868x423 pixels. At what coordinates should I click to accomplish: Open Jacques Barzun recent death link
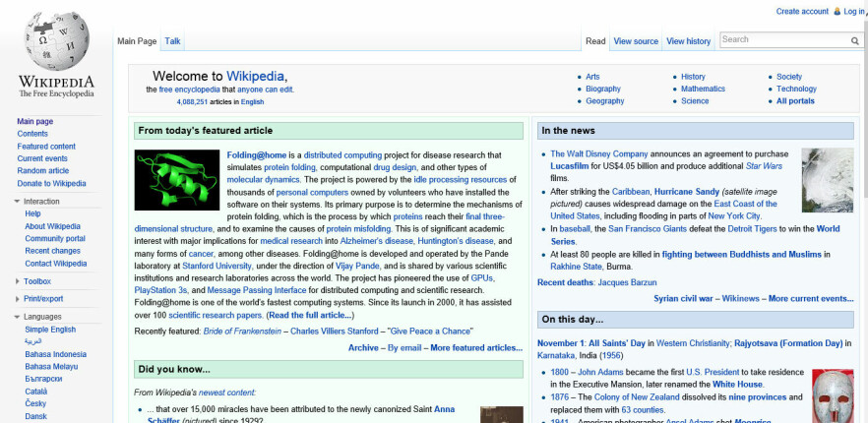tap(627, 282)
